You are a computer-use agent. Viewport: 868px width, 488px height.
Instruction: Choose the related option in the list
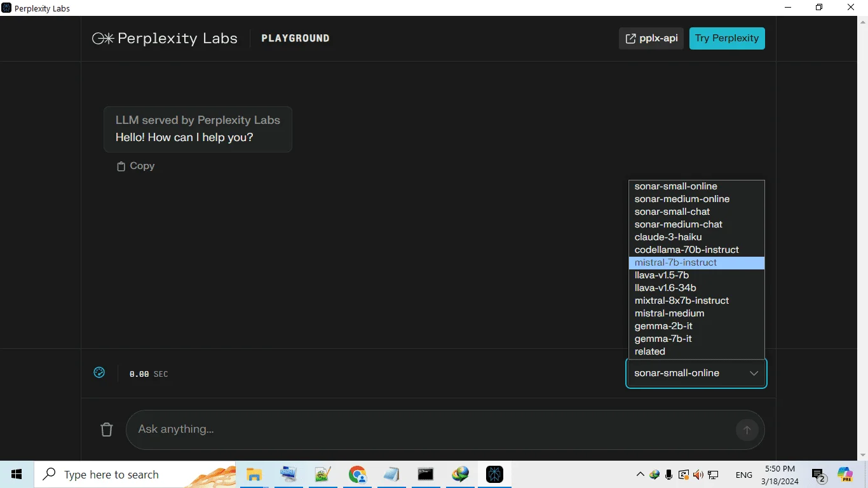(696, 351)
